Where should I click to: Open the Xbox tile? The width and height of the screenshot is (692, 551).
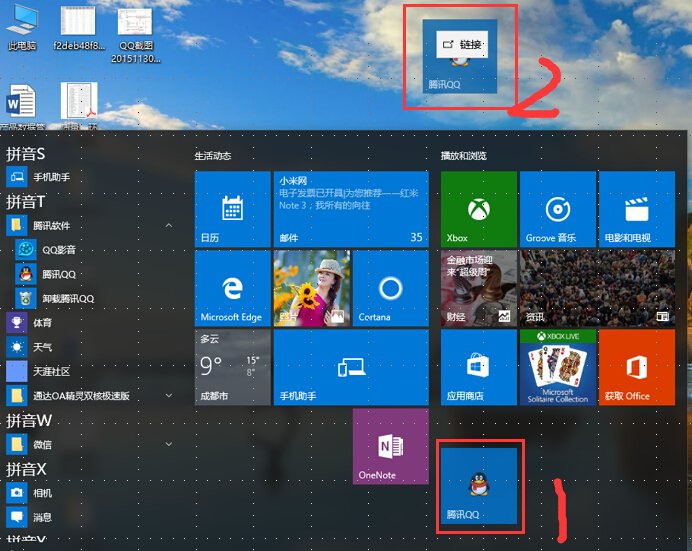click(x=479, y=209)
